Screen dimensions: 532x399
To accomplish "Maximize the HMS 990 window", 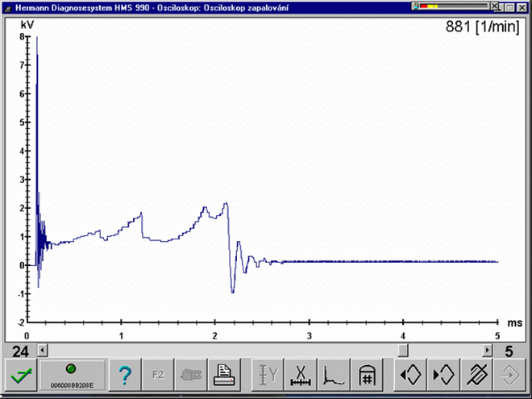I will (x=509, y=7).
